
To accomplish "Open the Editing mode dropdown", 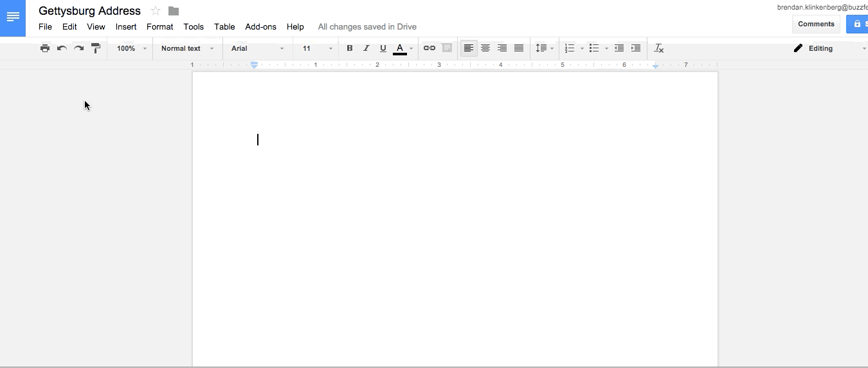I will click(829, 48).
